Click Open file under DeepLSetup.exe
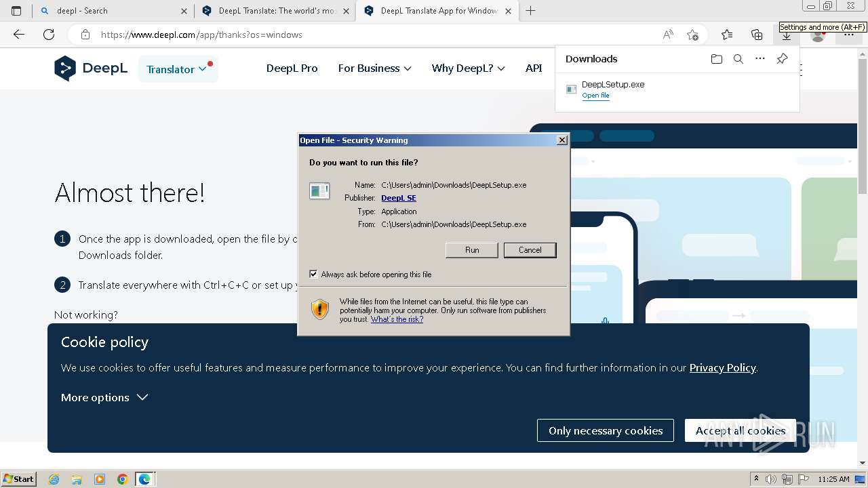The height and width of the screenshot is (488, 868). point(595,96)
